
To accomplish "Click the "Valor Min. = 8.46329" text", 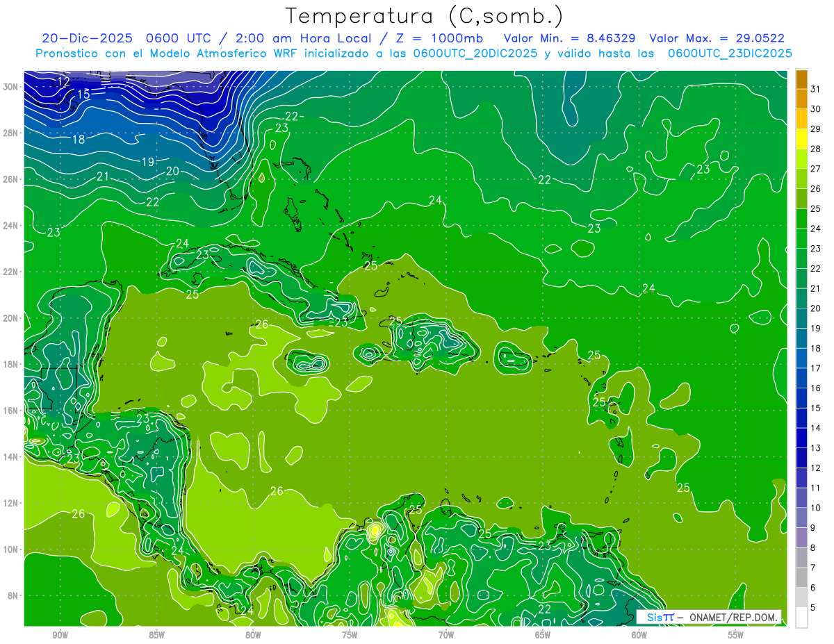I will click(570, 38).
